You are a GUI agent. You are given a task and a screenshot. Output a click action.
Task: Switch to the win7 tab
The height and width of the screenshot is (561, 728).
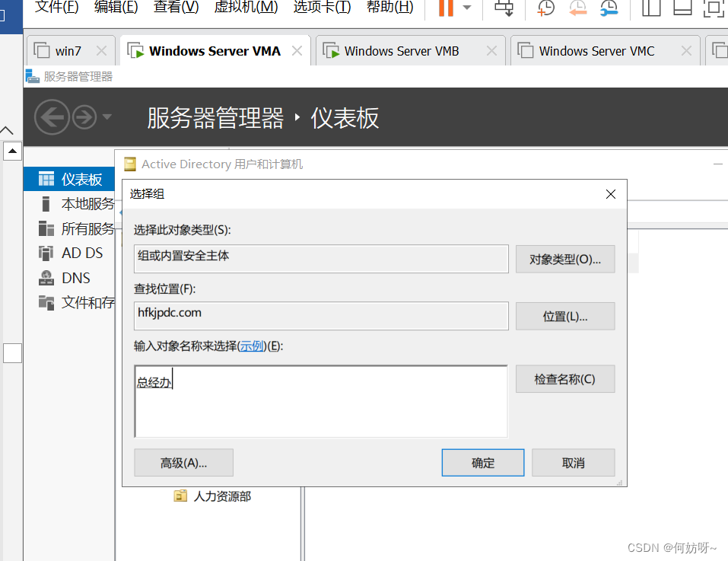(x=68, y=51)
